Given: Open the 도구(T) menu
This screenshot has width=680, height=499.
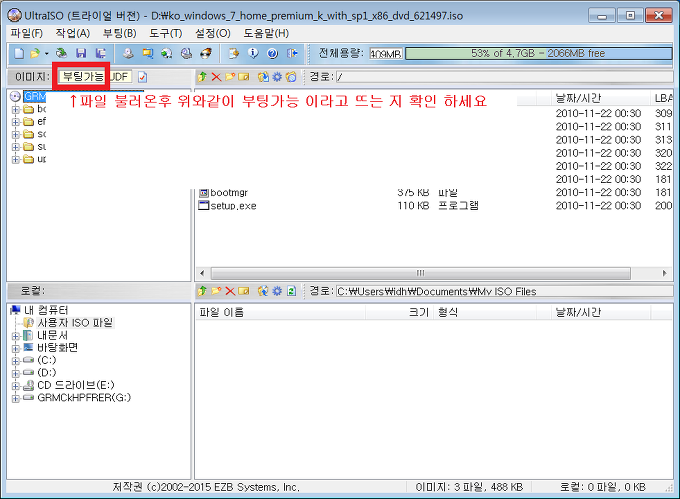Looking at the screenshot, I should pyautogui.click(x=166, y=33).
